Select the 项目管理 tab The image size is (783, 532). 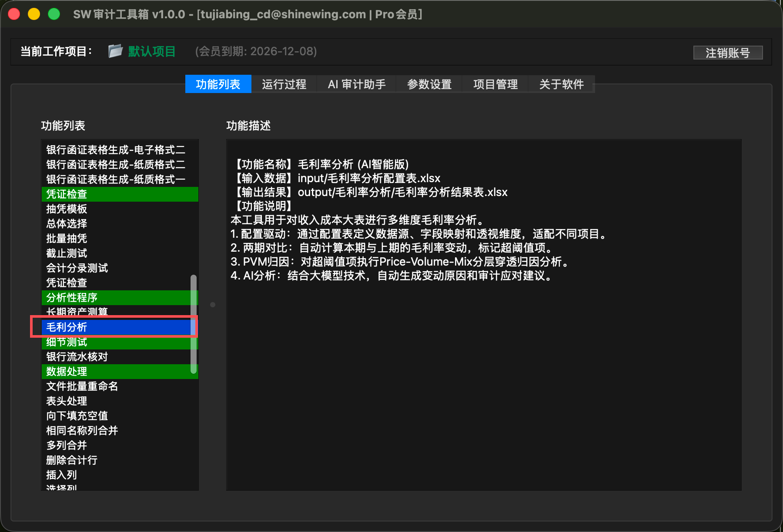pos(495,84)
